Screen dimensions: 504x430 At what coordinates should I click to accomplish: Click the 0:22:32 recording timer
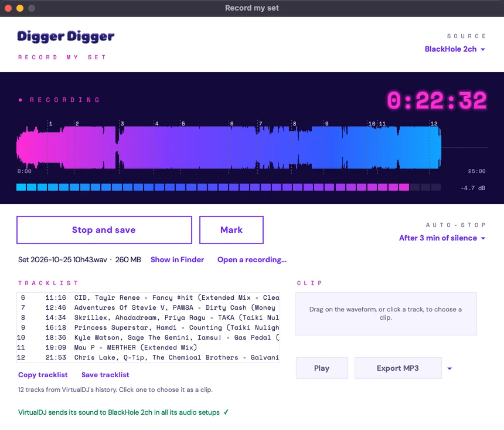click(437, 101)
